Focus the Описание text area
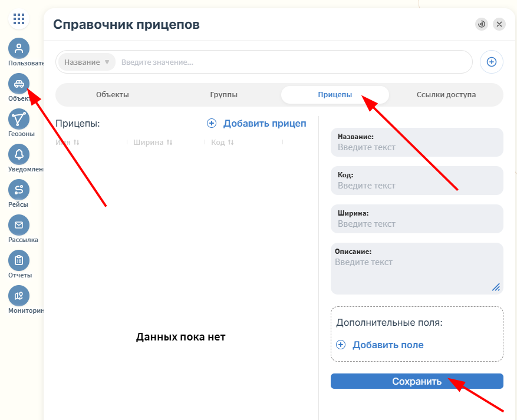Image resolution: width=517 pixels, height=420 pixels. click(x=417, y=269)
